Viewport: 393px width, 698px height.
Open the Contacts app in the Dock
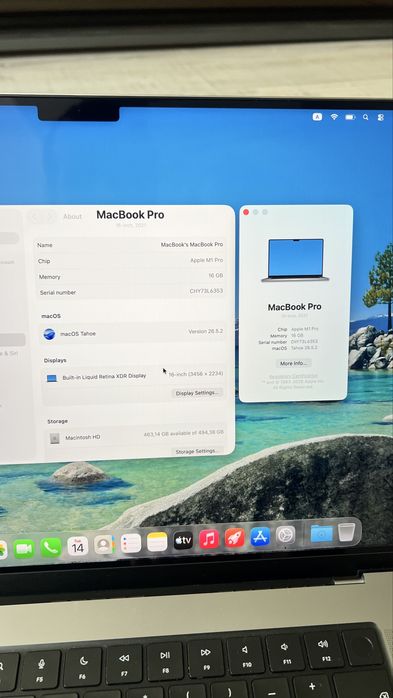(x=104, y=544)
